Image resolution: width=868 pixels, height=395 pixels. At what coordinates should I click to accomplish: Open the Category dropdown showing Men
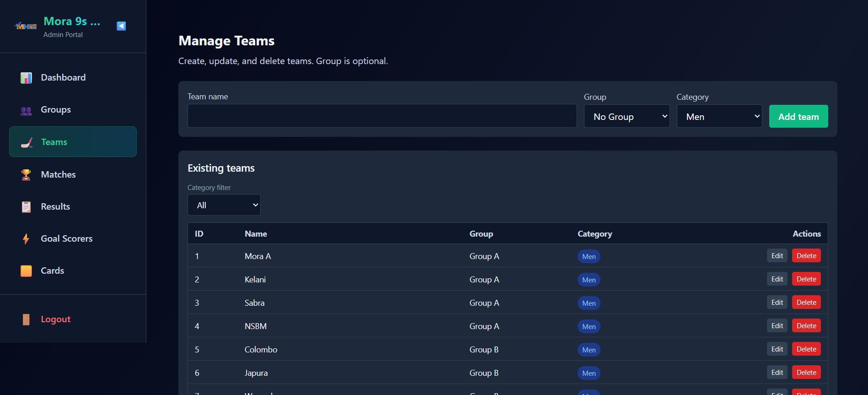point(719,116)
